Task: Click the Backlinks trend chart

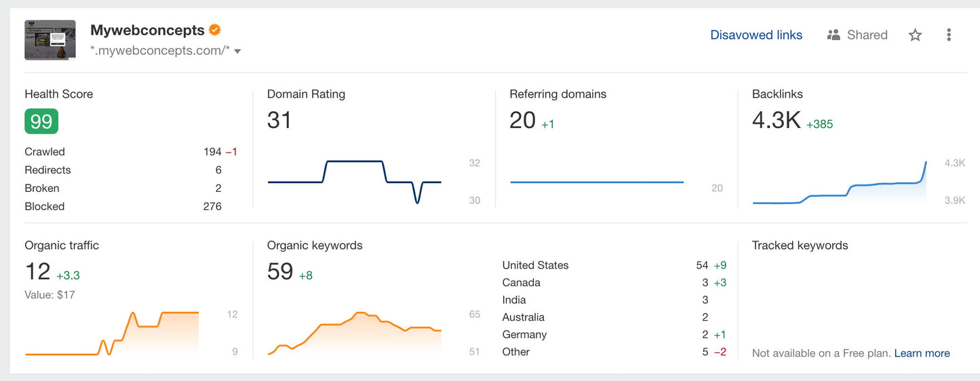Action: pos(840,187)
